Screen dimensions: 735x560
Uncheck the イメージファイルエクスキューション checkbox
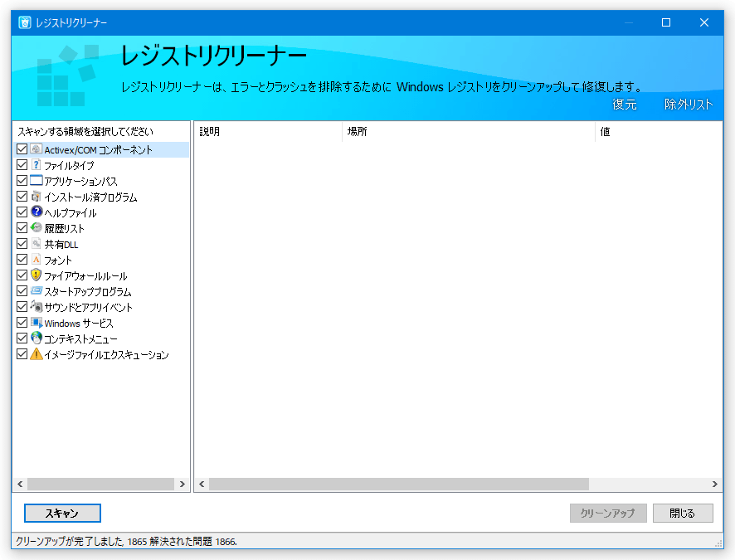(22, 353)
